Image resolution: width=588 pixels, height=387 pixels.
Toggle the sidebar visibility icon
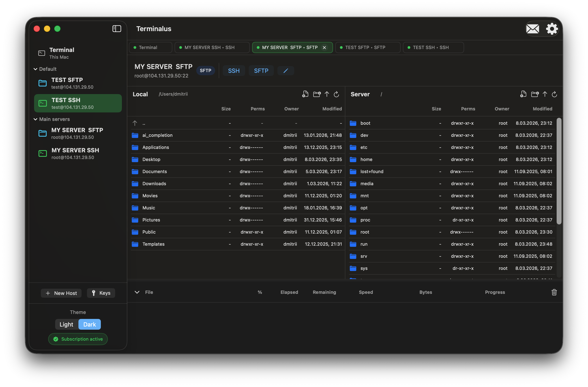coord(116,29)
